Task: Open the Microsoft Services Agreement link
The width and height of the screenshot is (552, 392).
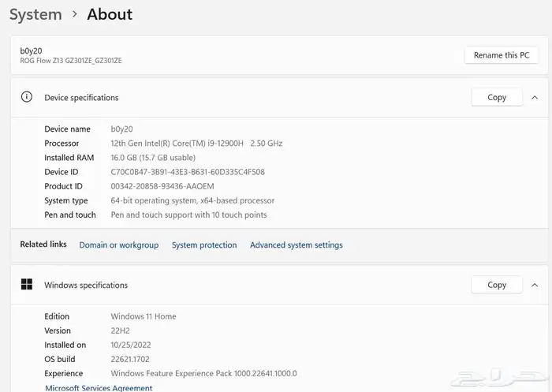Action: pos(99,388)
